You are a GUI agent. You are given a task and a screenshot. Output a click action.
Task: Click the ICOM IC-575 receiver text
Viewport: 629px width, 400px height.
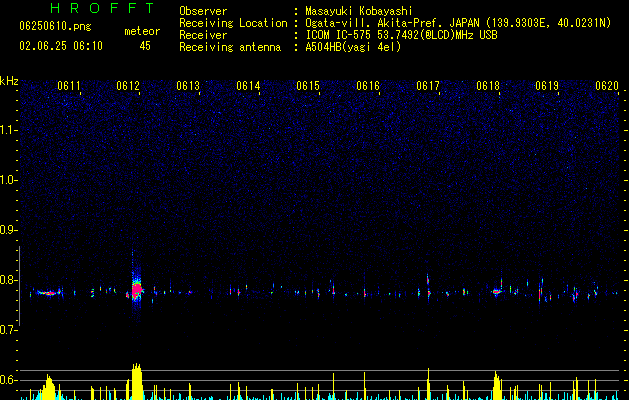pos(401,35)
